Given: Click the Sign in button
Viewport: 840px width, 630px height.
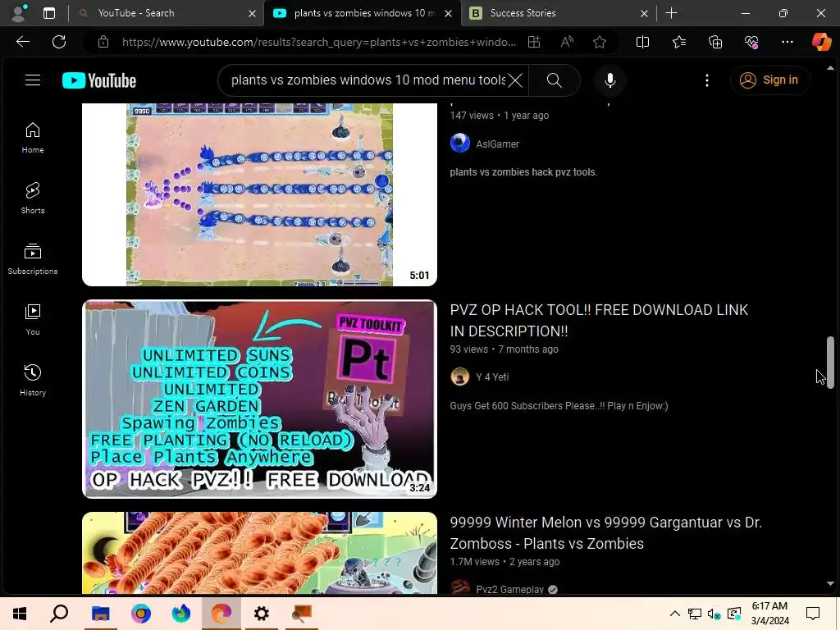Looking at the screenshot, I should [769, 80].
